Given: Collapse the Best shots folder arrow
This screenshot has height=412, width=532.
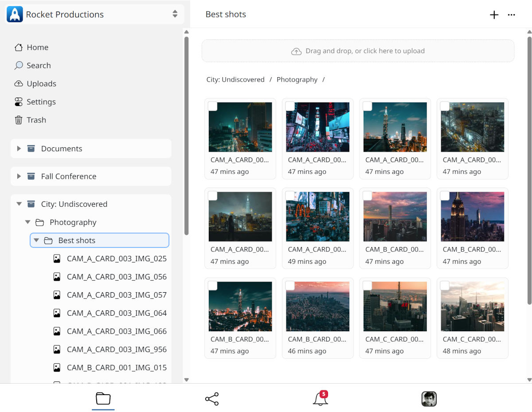Looking at the screenshot, I should tap(36, 240).
